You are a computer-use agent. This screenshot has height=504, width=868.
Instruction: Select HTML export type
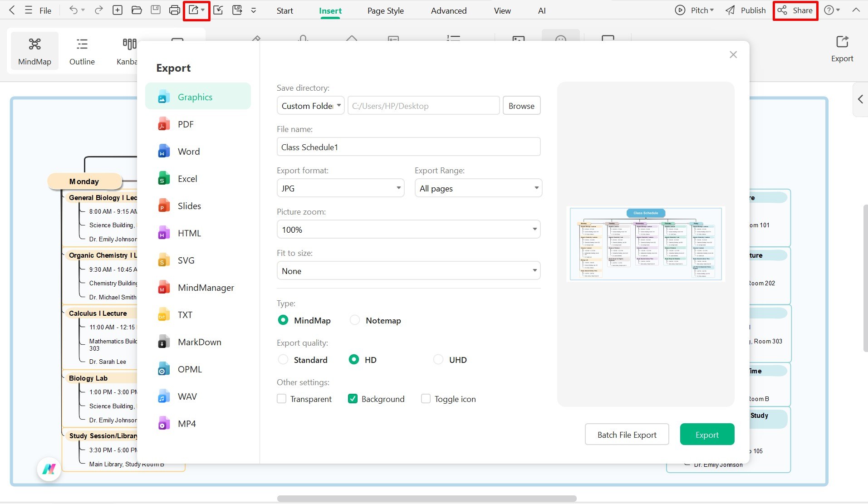click(198, 233)
